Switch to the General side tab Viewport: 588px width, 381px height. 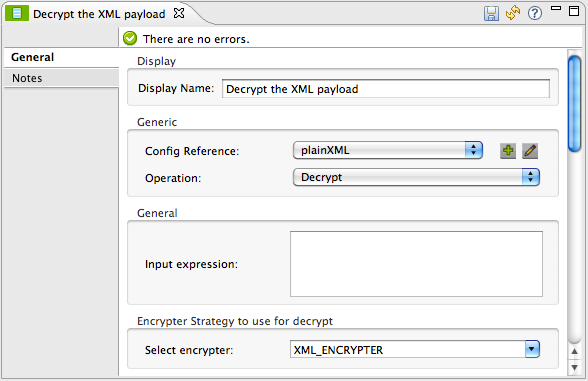pyautogui.click(x=61, y=57)
